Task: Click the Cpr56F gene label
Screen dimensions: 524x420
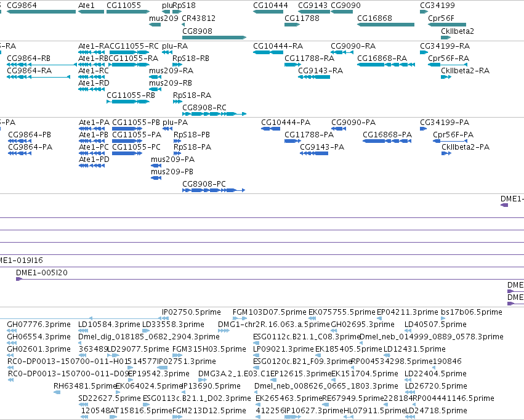Action: [x=441, y=18]
